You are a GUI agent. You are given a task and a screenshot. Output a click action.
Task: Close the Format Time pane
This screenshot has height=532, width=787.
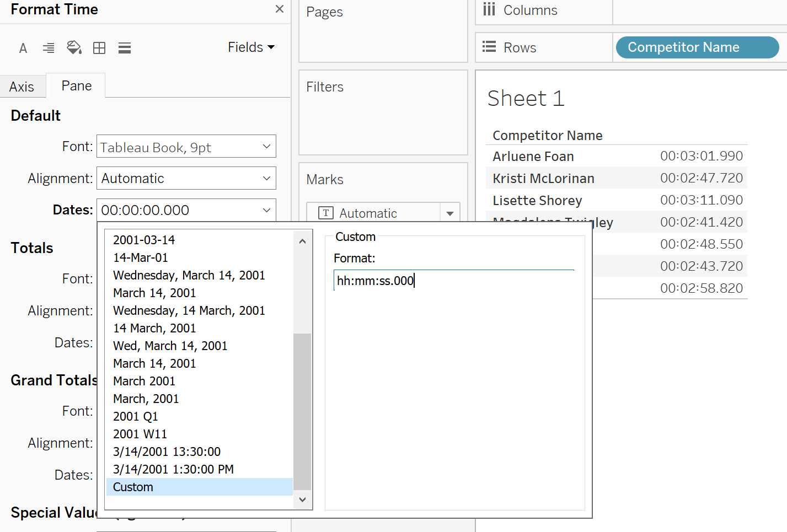280,9
